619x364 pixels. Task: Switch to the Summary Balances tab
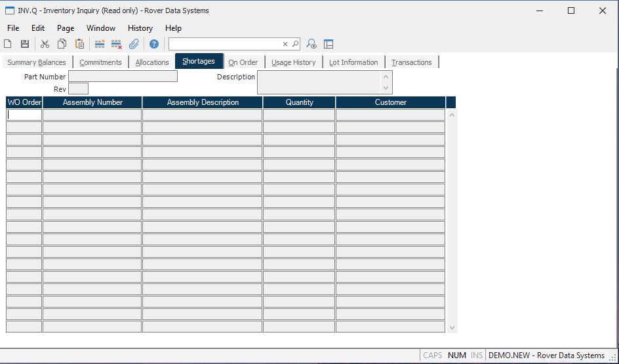[37, 62]
